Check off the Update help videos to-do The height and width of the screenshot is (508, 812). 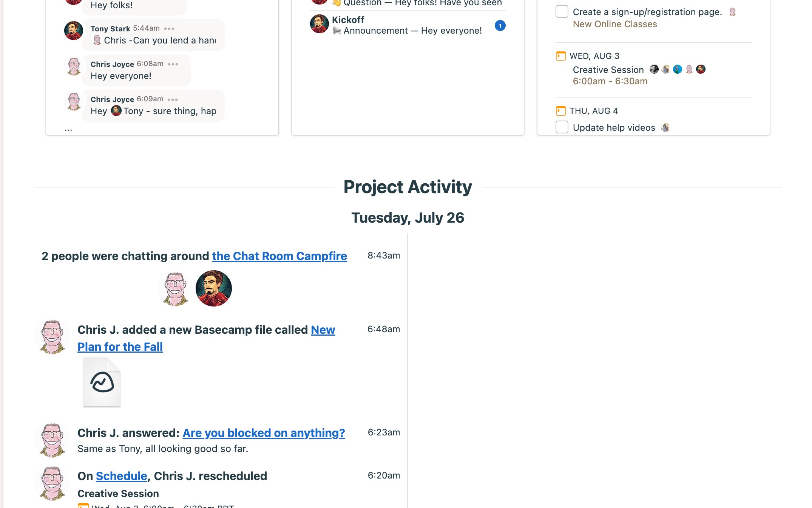pos(562,127)
